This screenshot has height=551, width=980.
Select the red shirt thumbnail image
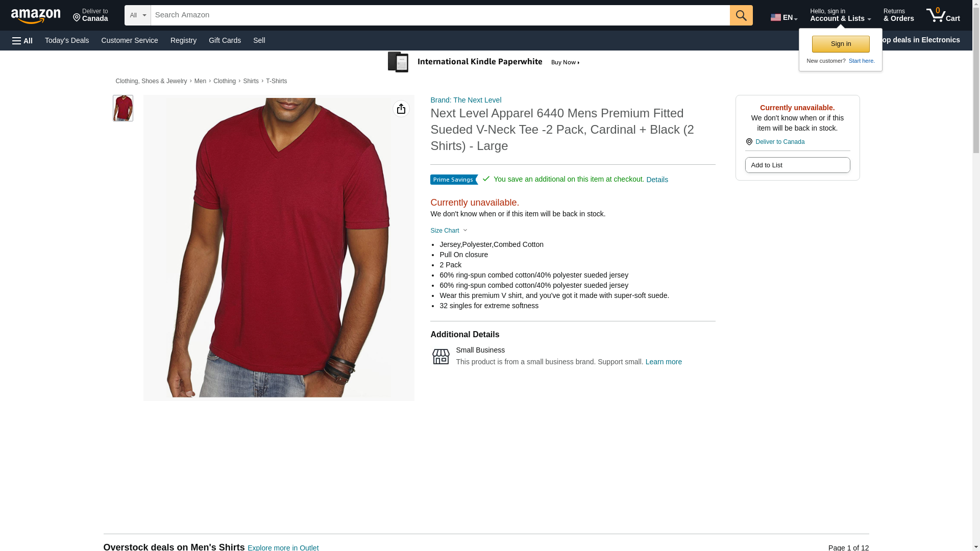123,108
